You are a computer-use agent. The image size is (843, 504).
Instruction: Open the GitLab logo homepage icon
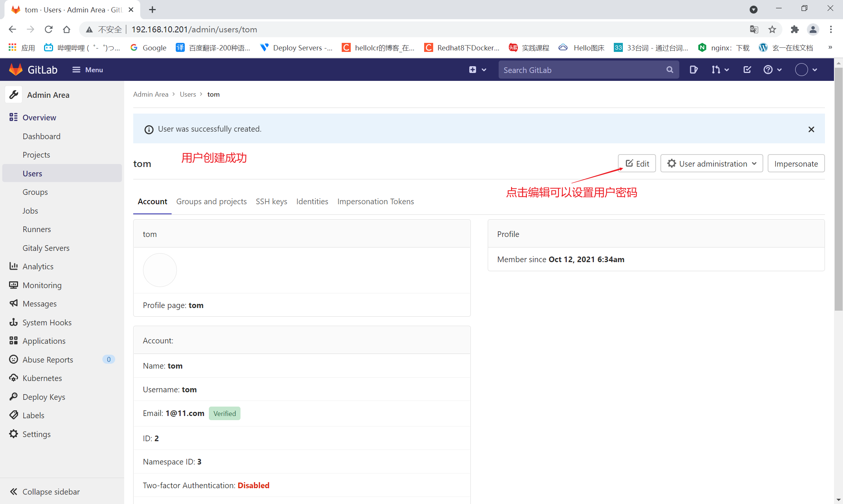[x=15, y=69]
